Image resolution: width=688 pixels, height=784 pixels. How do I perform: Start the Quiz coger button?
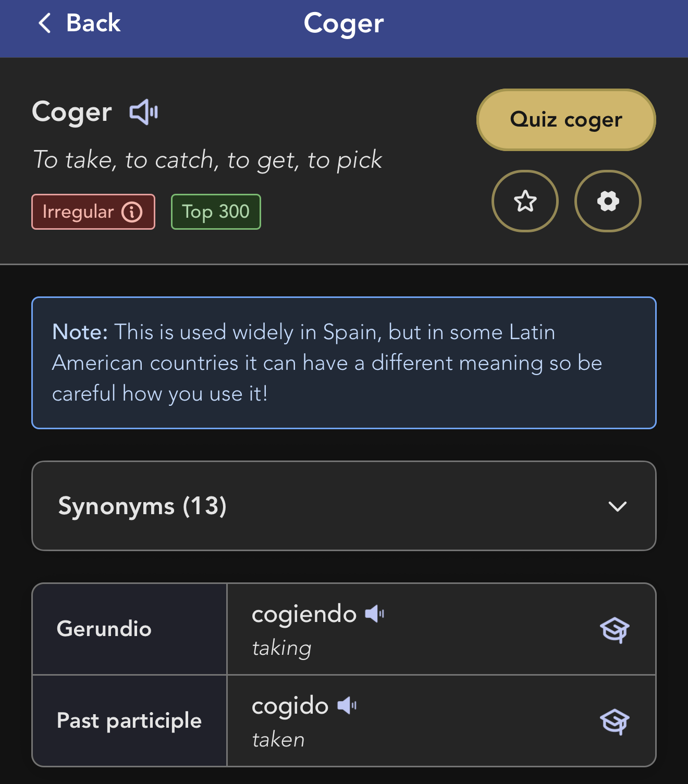pyautogui.click(x=566, y=120)
